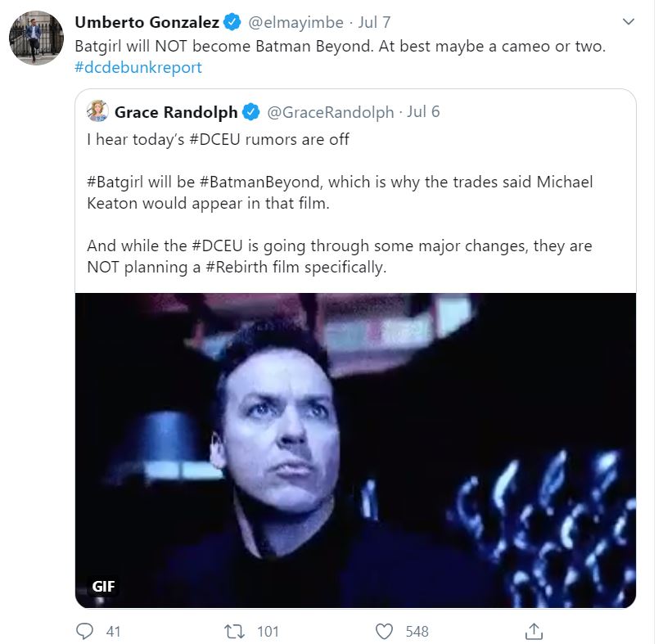The height and width of the screenshot is (644, 663).
Task: Open the Grace Randolph display name
Action: tap(176, 112)
